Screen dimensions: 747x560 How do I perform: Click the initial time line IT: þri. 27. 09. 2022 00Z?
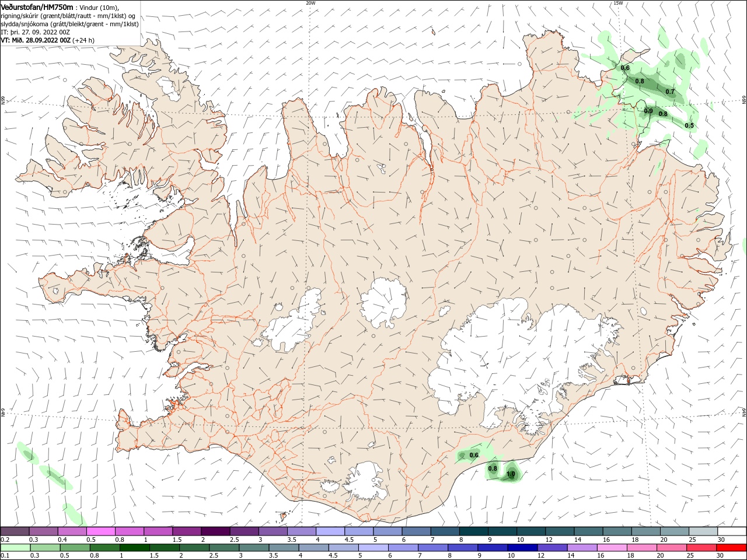(x=36, y=32)
